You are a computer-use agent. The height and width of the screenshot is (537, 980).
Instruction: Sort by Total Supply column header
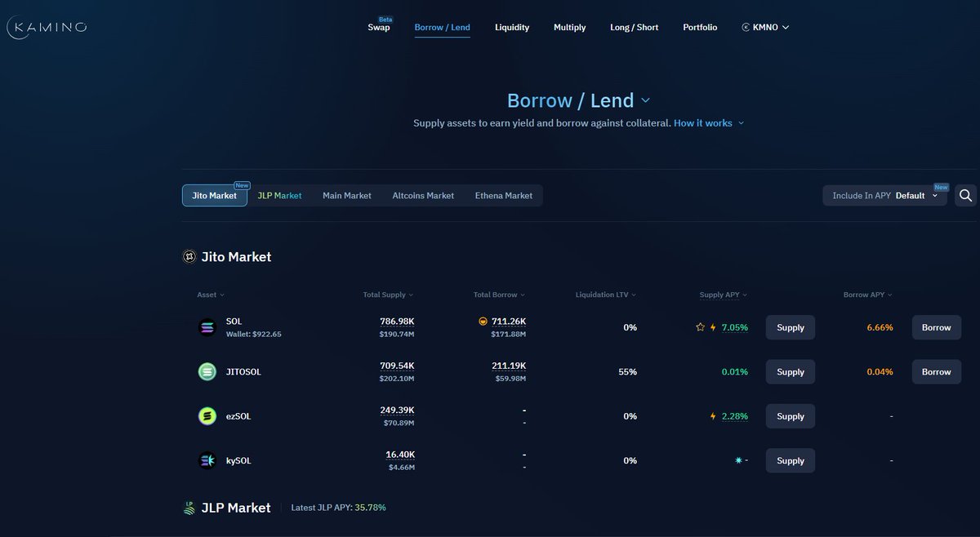(388, 295)
